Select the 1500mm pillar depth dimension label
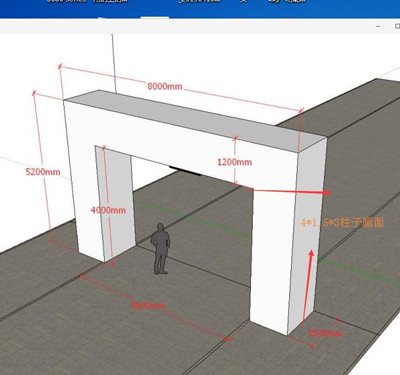400x375 pixels. point(325,333)
